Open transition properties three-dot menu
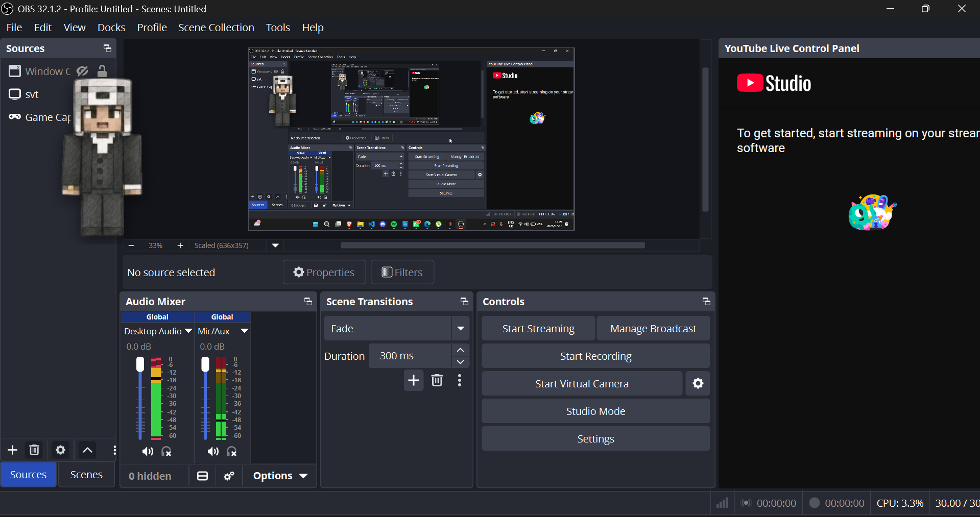The image size is (980, 517). pos(460,380)
